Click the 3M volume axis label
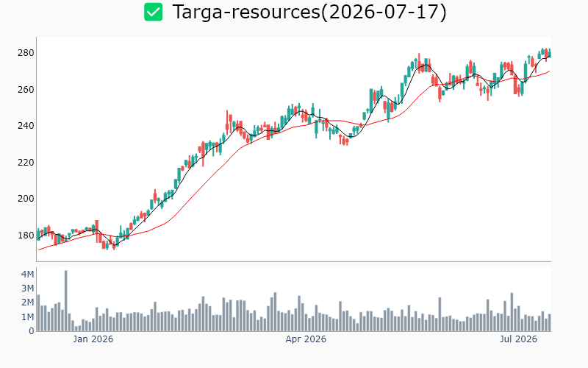Screen dimensions: 588x368 [27, 289]
